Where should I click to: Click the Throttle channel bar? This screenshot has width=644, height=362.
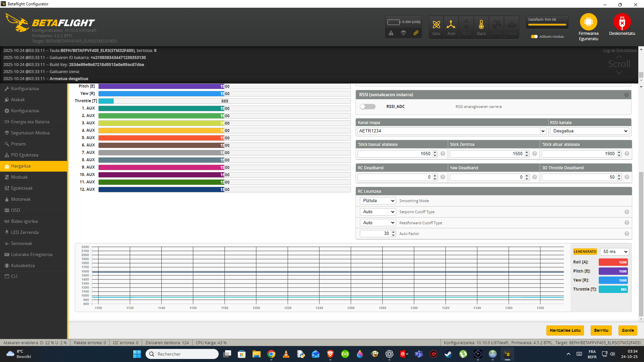tap(224, 101)
